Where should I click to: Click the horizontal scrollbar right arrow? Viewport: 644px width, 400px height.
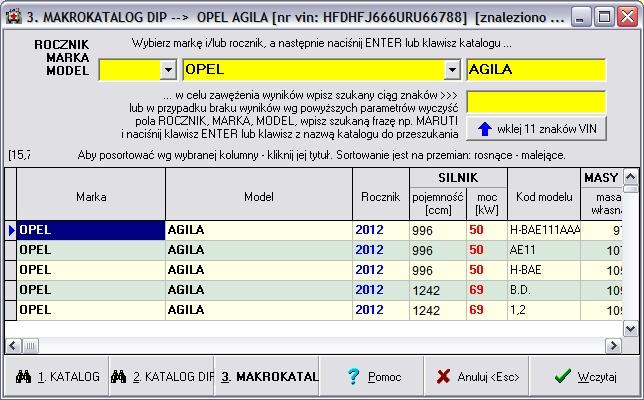[614, 346]
